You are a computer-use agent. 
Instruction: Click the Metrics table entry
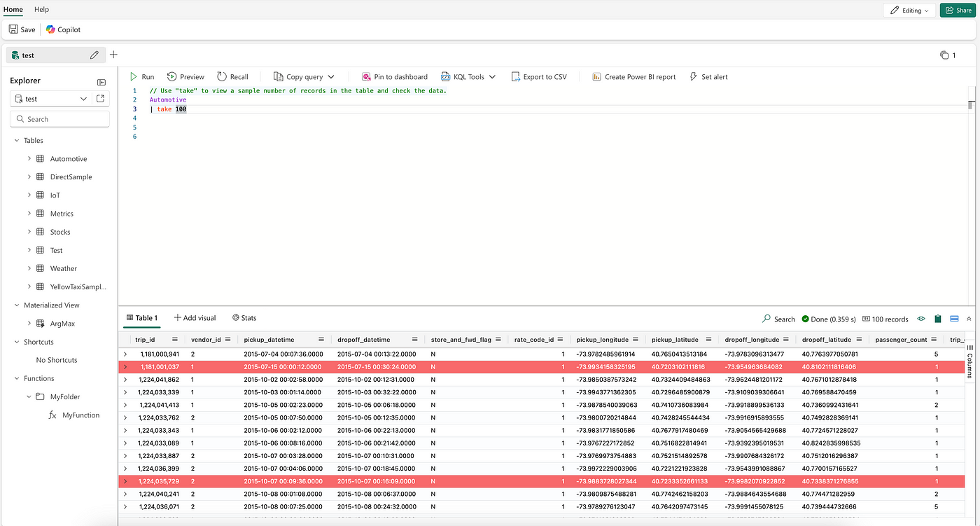pyautogui.click(x=62, y=214)
